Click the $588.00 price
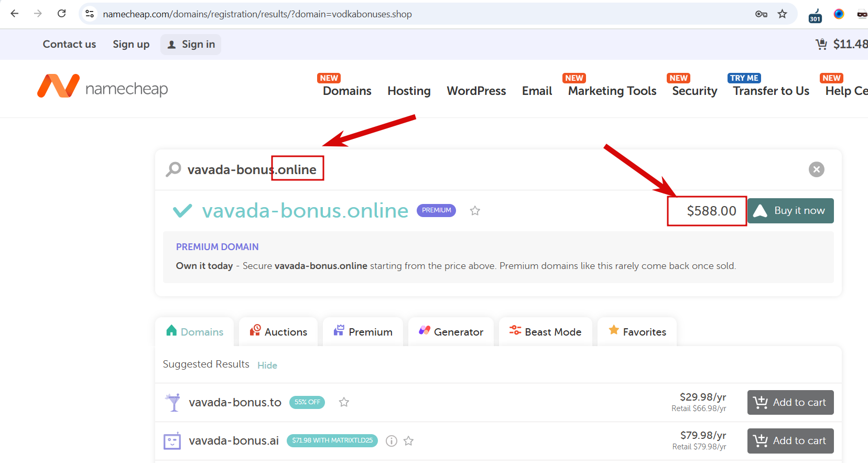Viewport: 868px width, 463px height. [711, 211]
